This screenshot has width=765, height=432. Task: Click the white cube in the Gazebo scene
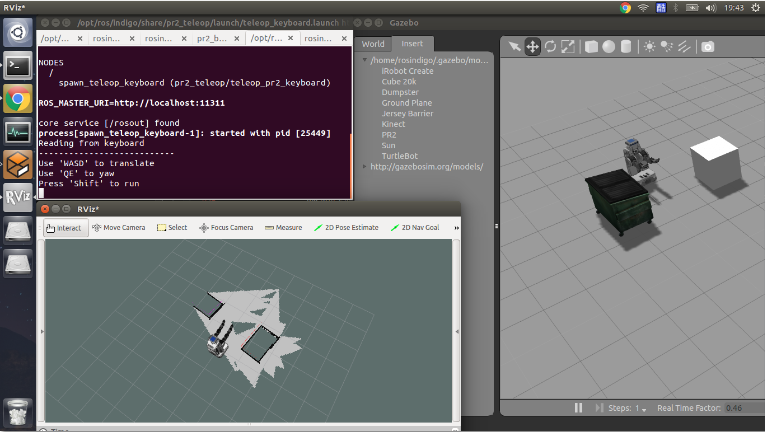tap(715, 162)
